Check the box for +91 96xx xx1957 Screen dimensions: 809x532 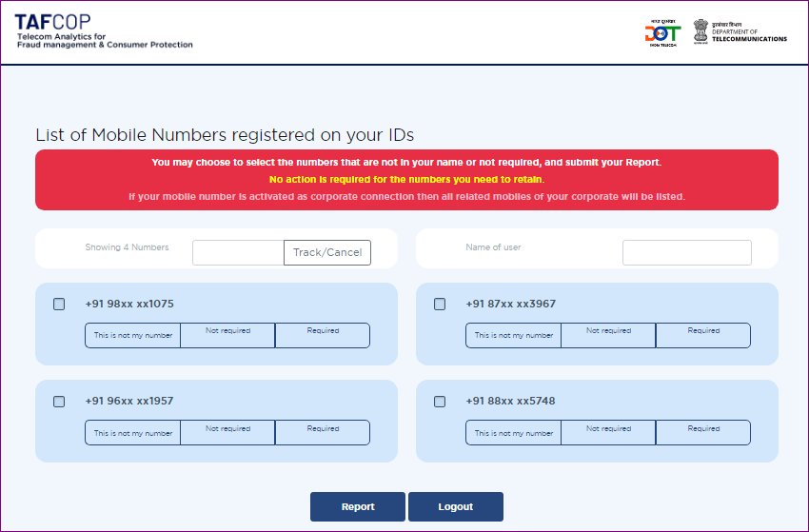59,402
